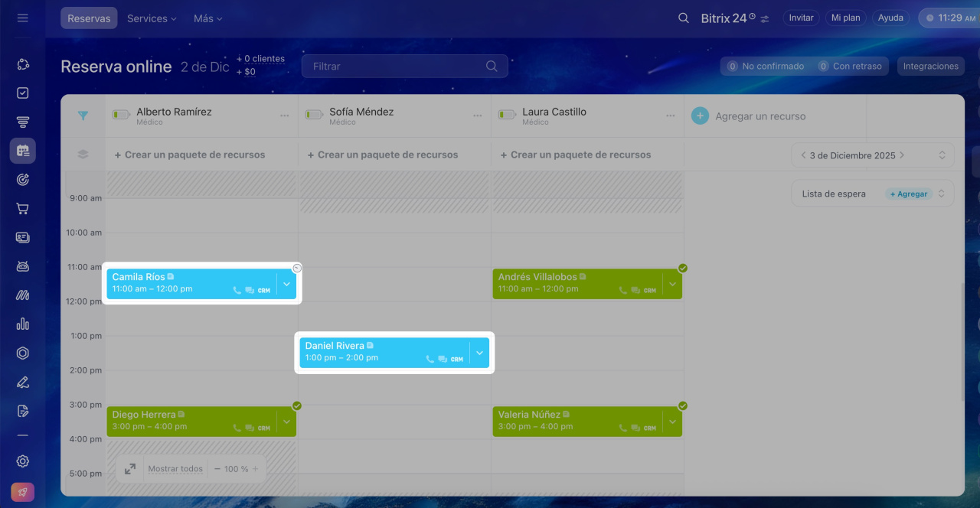Click phone icon on Camila Ríos booking
Image resolution: width=980 pixels, height=508 pixels.
237,291
